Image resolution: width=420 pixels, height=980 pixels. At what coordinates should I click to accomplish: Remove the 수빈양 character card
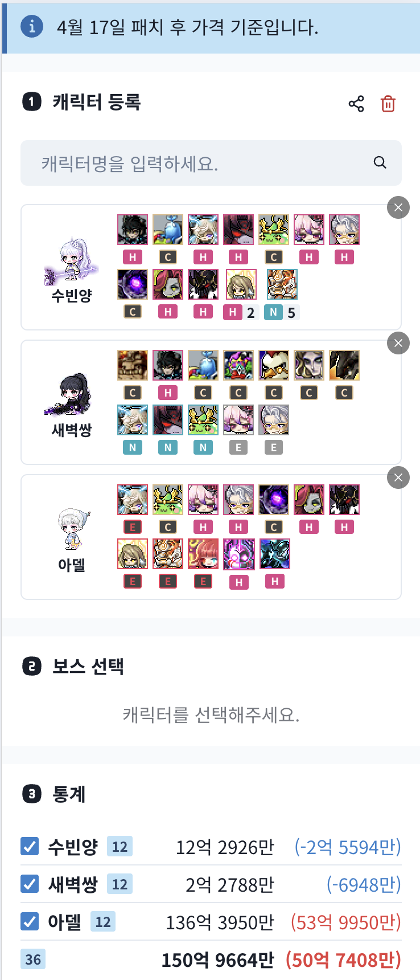(398, 207)
